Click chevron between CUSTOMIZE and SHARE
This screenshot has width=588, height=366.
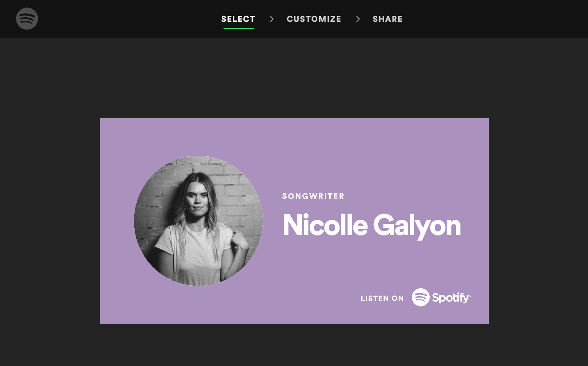pyautogui.click(x=358, y=19)
